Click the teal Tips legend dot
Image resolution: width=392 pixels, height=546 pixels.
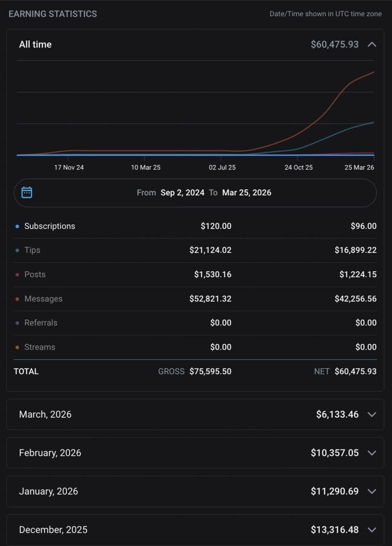pos(17,250)
